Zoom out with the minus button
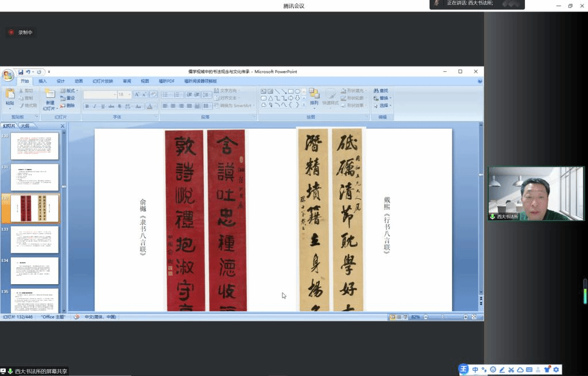Screen dimensions: 588x376 point(425,317)
